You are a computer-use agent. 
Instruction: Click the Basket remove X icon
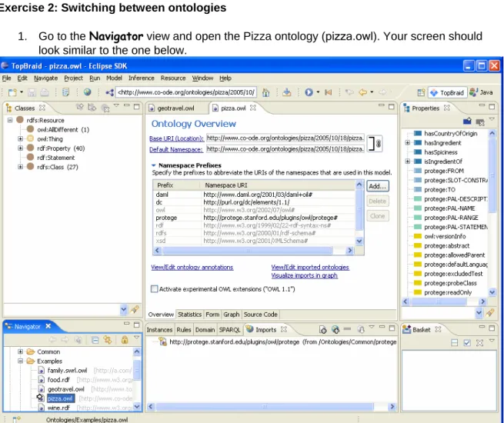click(479, 343)
